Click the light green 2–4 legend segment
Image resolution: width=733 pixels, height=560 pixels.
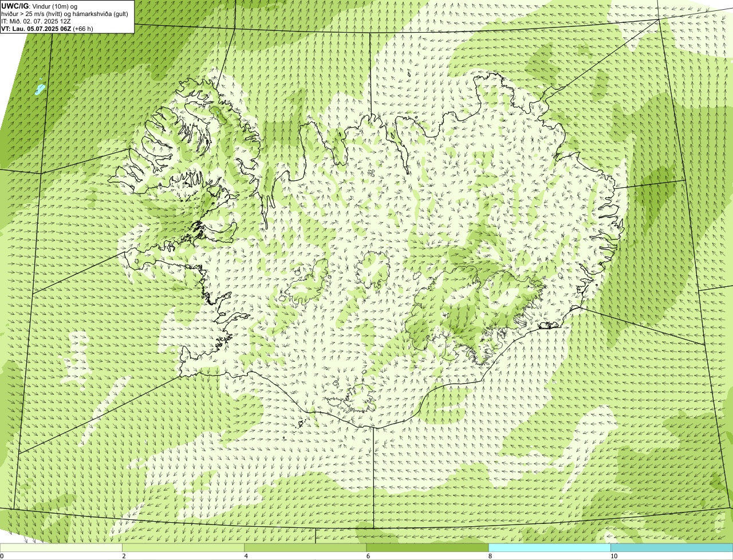point(183,547)
